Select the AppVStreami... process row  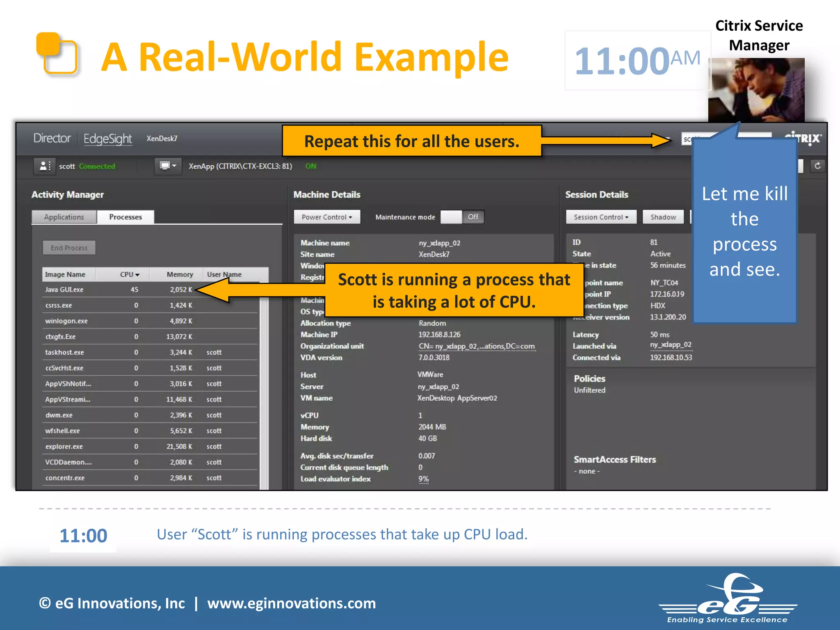pos(150,399)
